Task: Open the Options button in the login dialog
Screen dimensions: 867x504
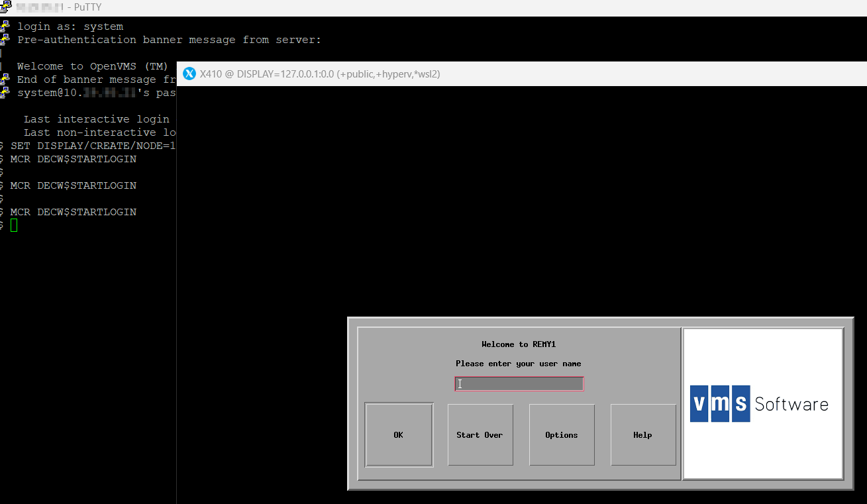Action: pyautogui.click(x=562, y=435)
